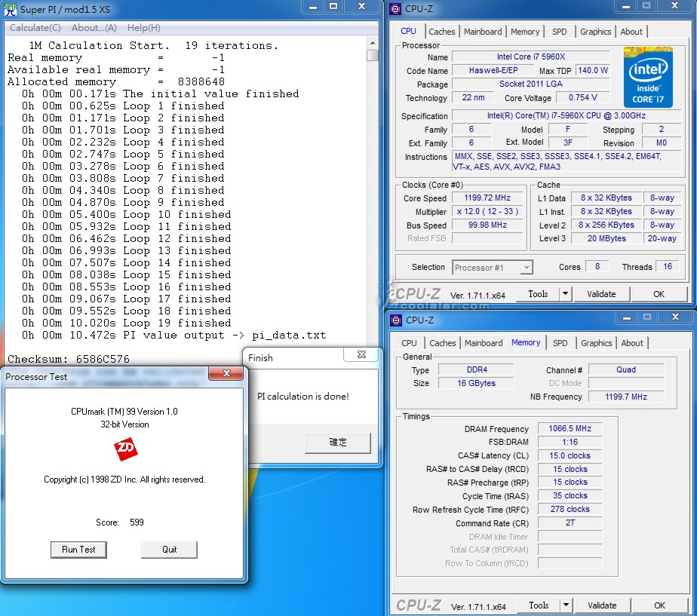Click the lower CPU-Z window title icon

pyautogui.click(x=395, y=320)
